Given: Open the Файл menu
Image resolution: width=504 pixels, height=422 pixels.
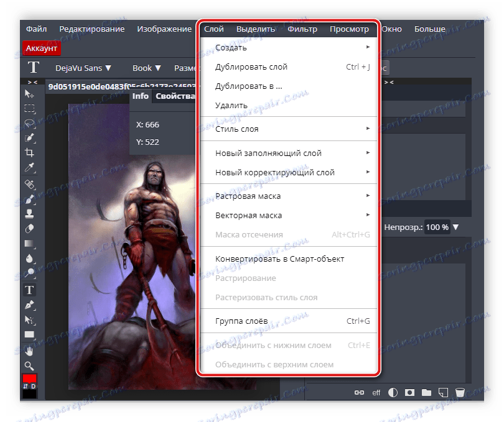Looking at the screenshot, I should coord(36,29).
